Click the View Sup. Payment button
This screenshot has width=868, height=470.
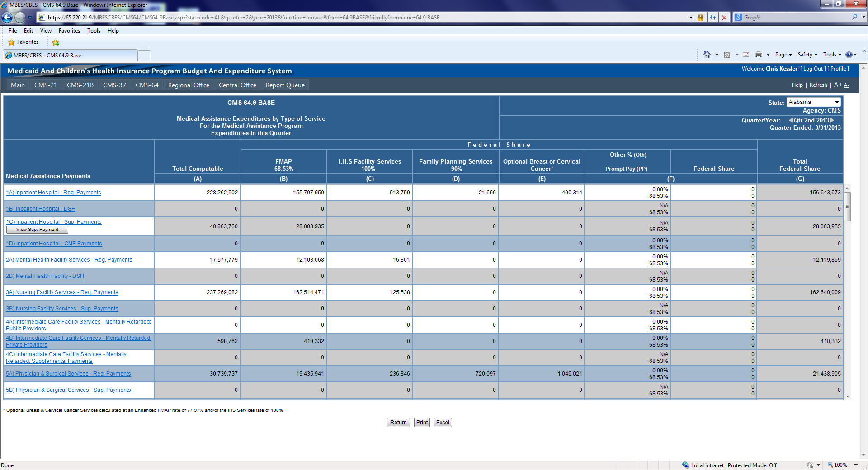[37, 230]
